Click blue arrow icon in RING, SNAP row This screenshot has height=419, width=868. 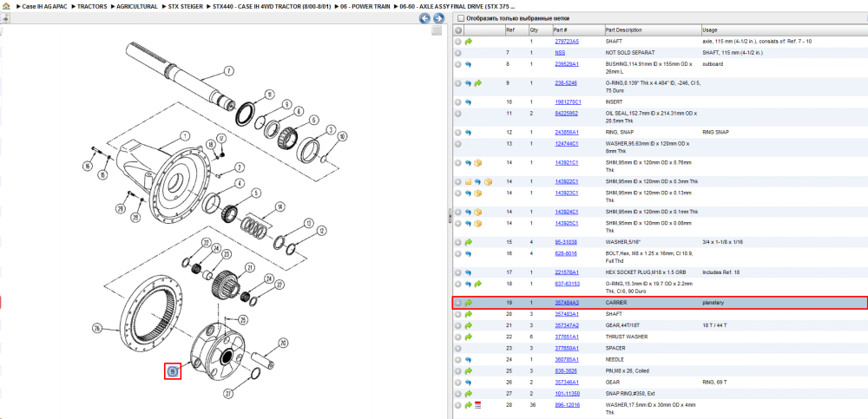tap(469, 133)
